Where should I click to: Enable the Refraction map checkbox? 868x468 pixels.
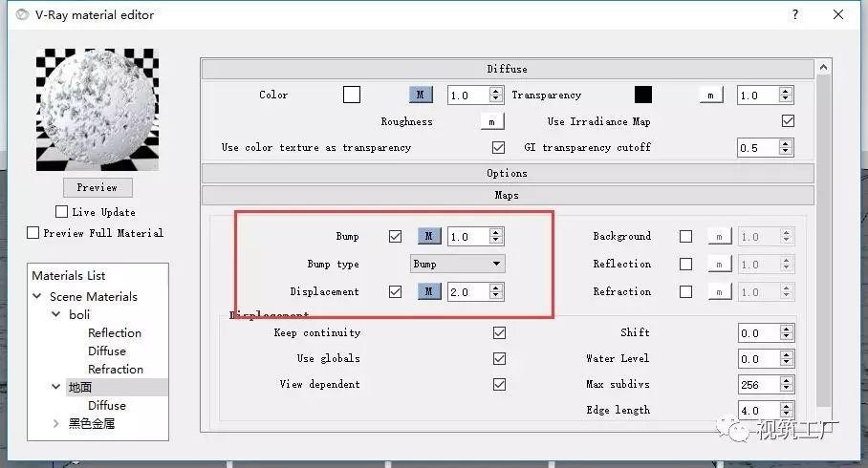click(685, 291)
